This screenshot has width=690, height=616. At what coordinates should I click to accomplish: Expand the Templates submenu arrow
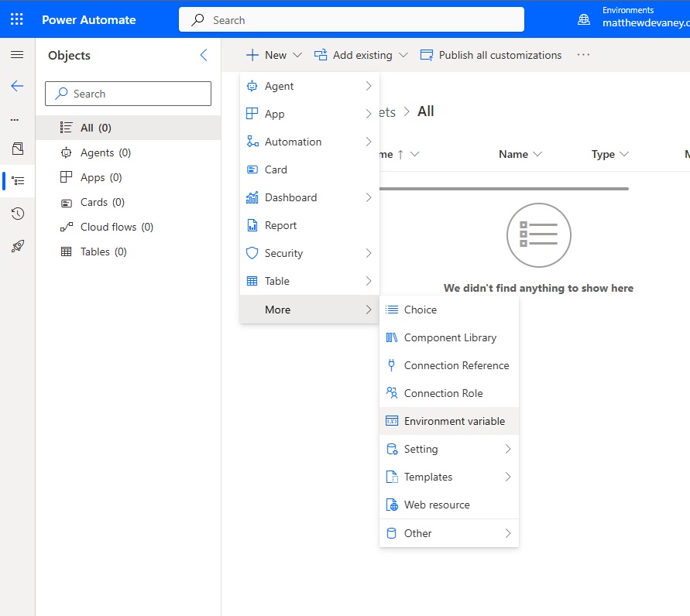click(508, 477)
